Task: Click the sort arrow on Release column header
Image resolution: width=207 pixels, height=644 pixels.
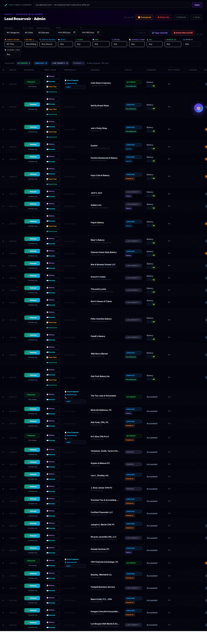Action: click(33, 70)
